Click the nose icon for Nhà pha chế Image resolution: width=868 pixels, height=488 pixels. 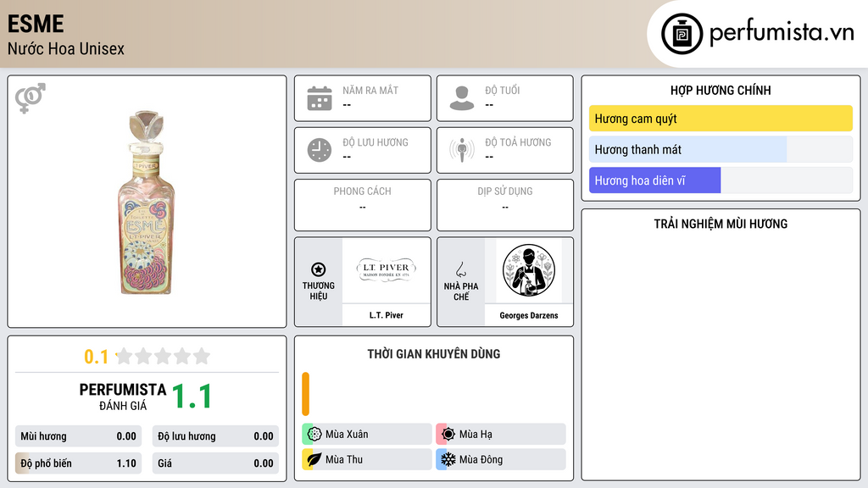(x=460, y=269)
